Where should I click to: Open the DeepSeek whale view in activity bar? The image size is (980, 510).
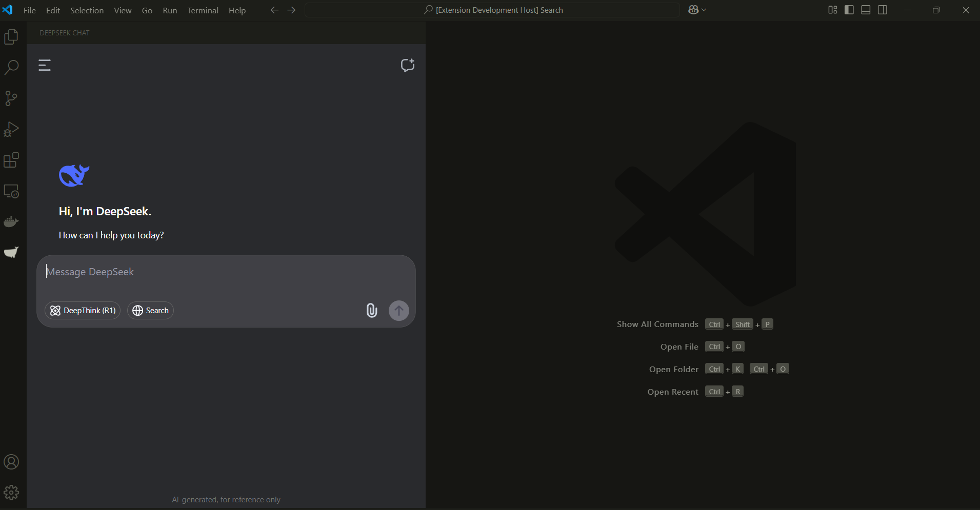[11, 252]
